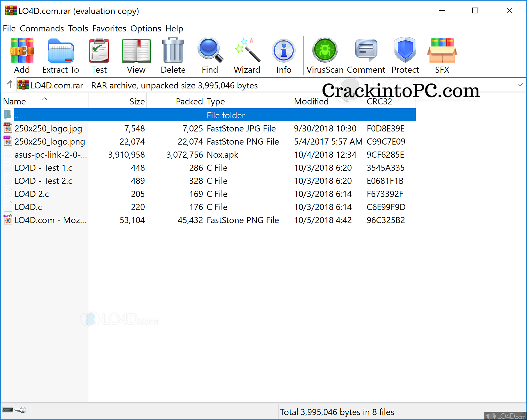
Task: Open the Tools menu
Action: pyautogui.click(x=78, y=29)
